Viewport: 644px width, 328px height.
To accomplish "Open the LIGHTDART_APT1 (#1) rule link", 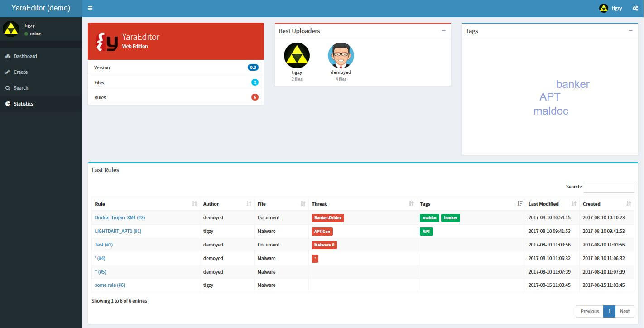I will click(118, 231).
